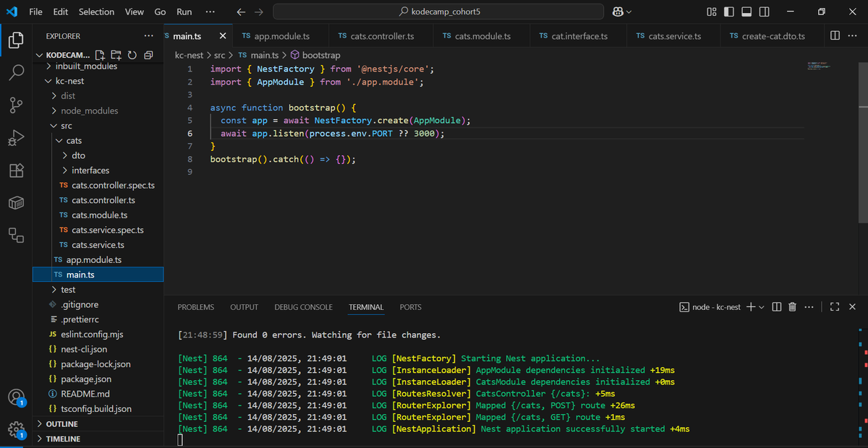Go forward using the title bar arrow
This screenshot has height=448, width=868.
[x=259, y=12]
